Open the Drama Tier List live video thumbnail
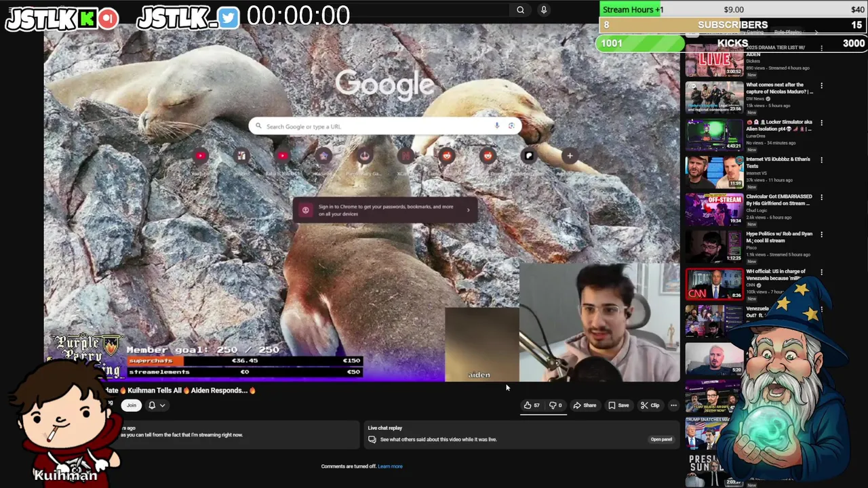 point(714,62)
